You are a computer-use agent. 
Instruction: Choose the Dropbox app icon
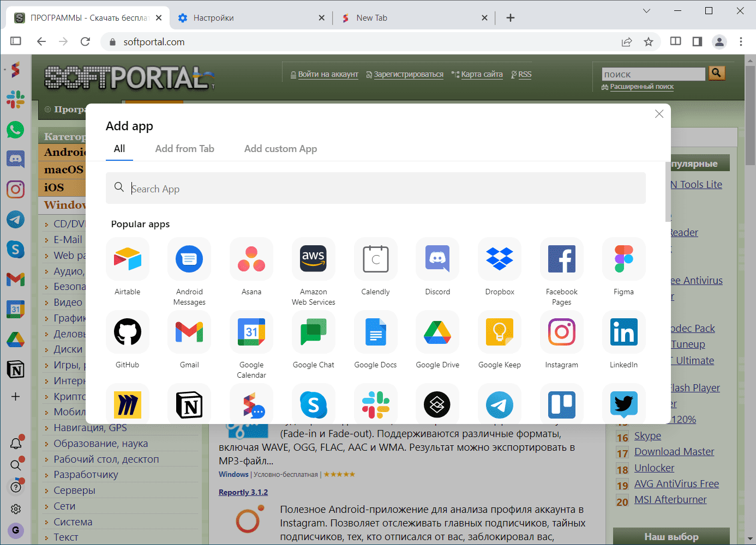coord(500,259)
